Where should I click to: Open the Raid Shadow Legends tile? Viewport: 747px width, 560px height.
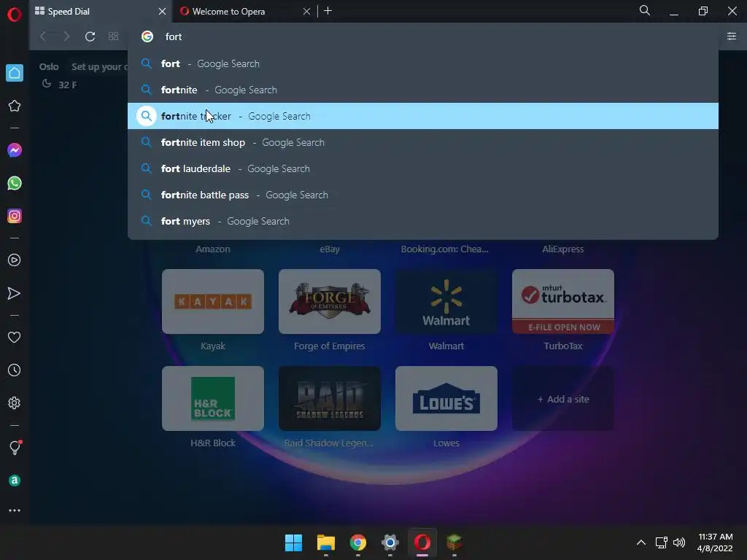pyautogui.click(x=330, y=399)
